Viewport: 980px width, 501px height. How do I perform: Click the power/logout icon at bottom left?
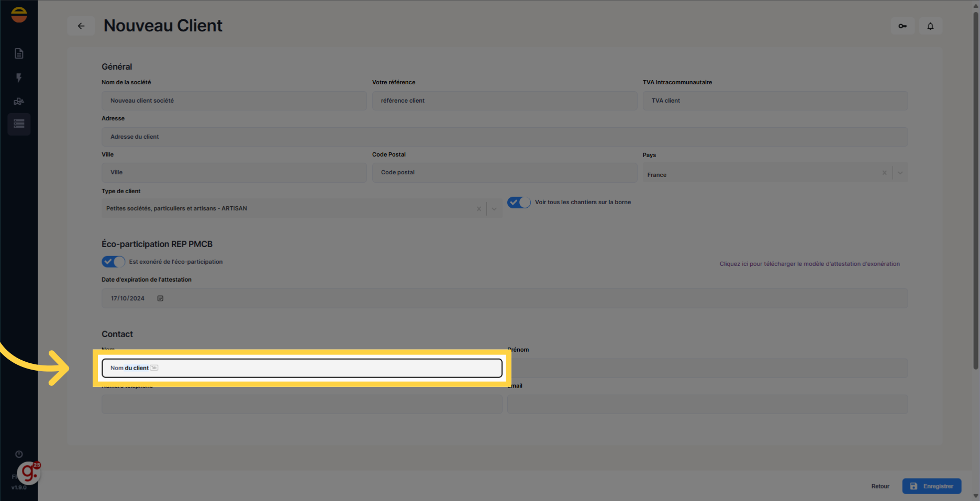(19, 454)
